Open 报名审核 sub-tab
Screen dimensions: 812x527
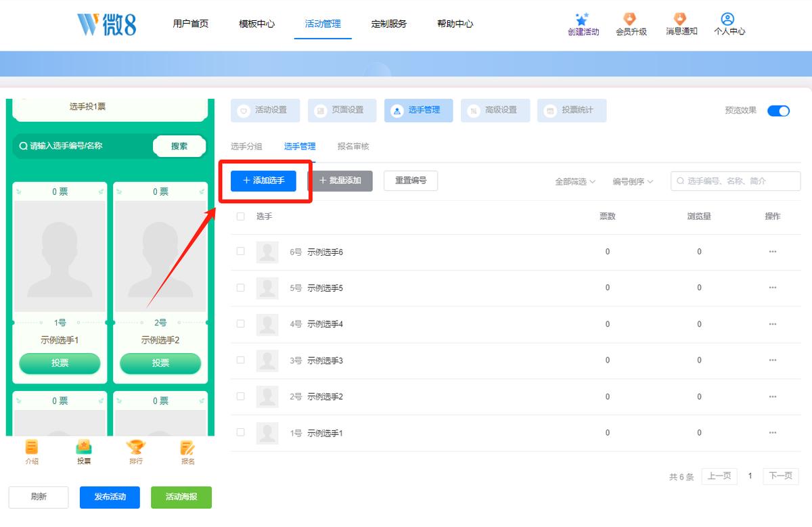click(x=353, y=146)
